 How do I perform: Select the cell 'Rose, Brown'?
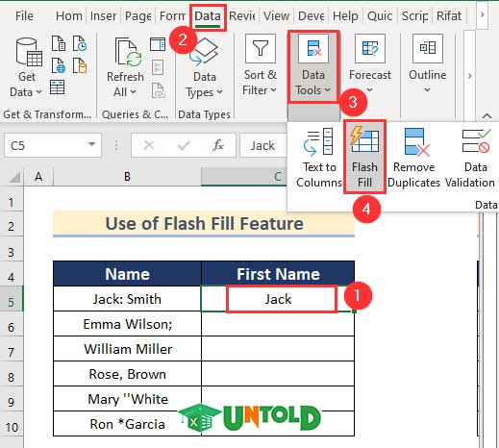coord(127,374)
